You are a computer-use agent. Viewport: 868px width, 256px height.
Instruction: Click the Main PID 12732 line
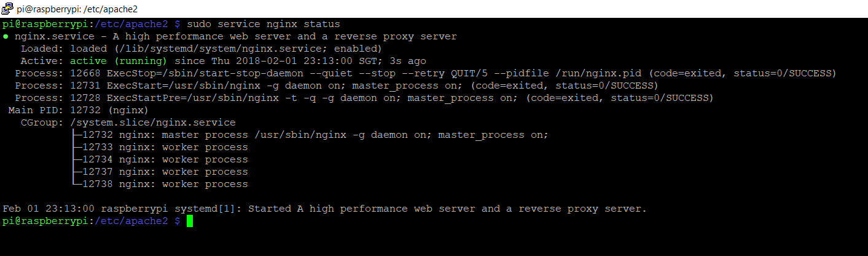pyautogui.click(x=79, y=111)
